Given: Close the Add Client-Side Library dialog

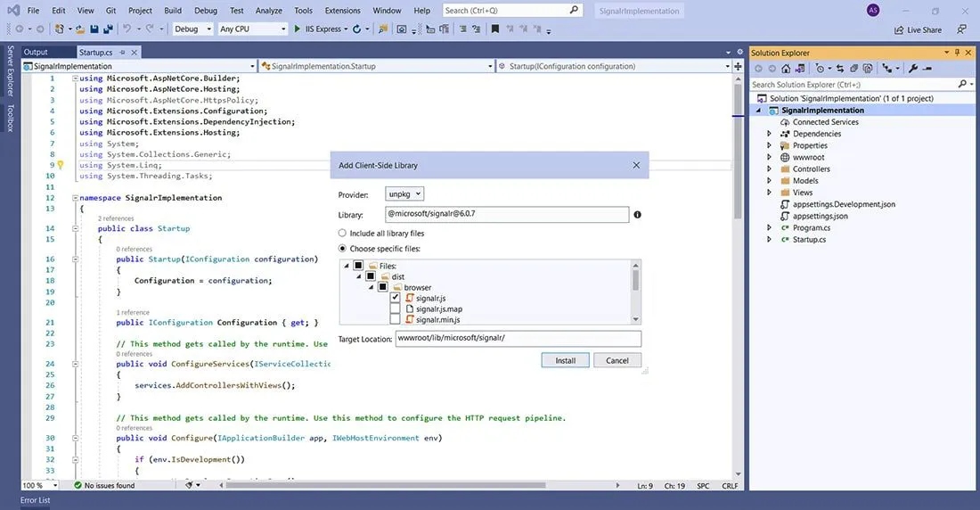Looking at the screenshot, I should [636, 165].
